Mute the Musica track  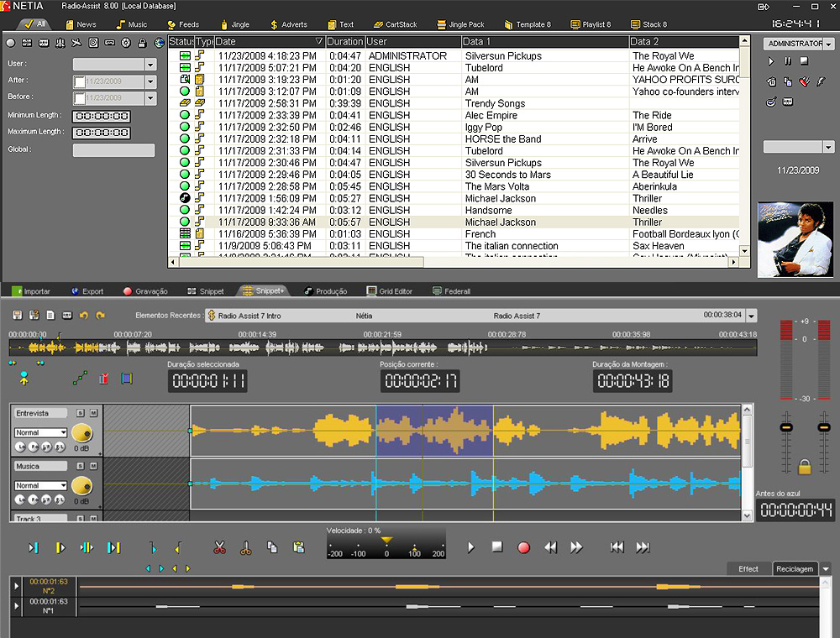pyautogui.click(x=93, y=466)
